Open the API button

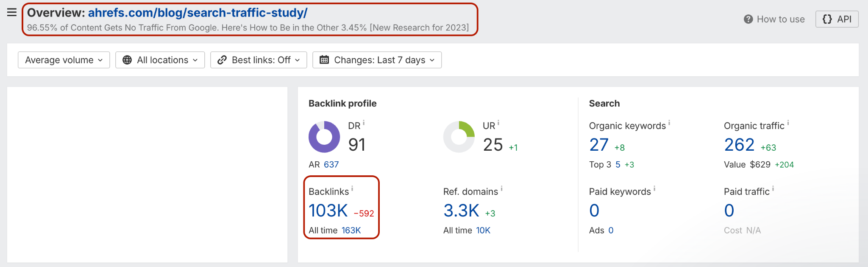837,19
